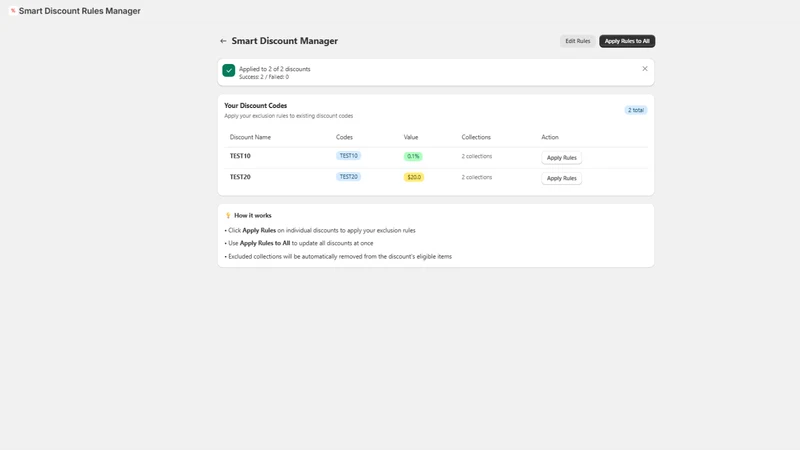800x450 pixels.
Task: Select the TEST20 discount name
Action: tap(240, 177)
